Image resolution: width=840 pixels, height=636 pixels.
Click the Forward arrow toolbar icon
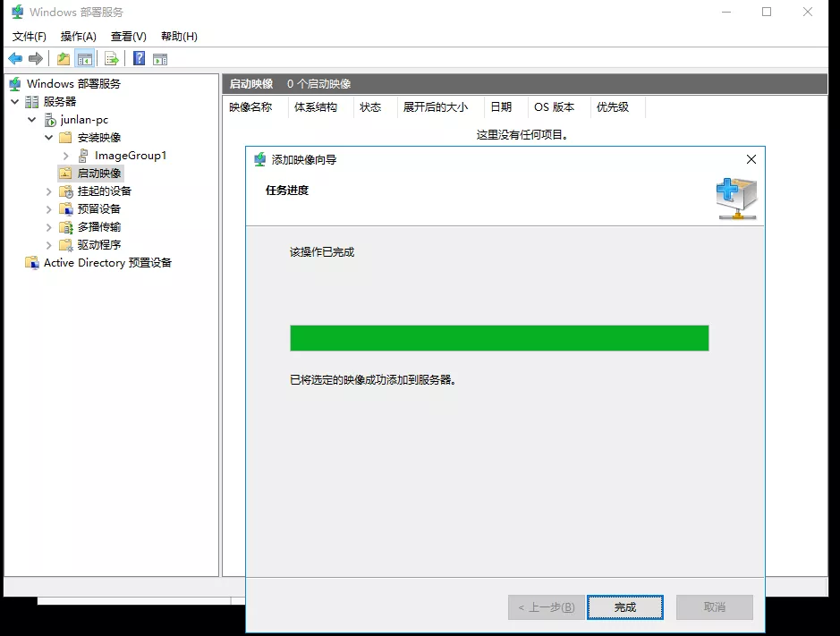coord(36,59)
